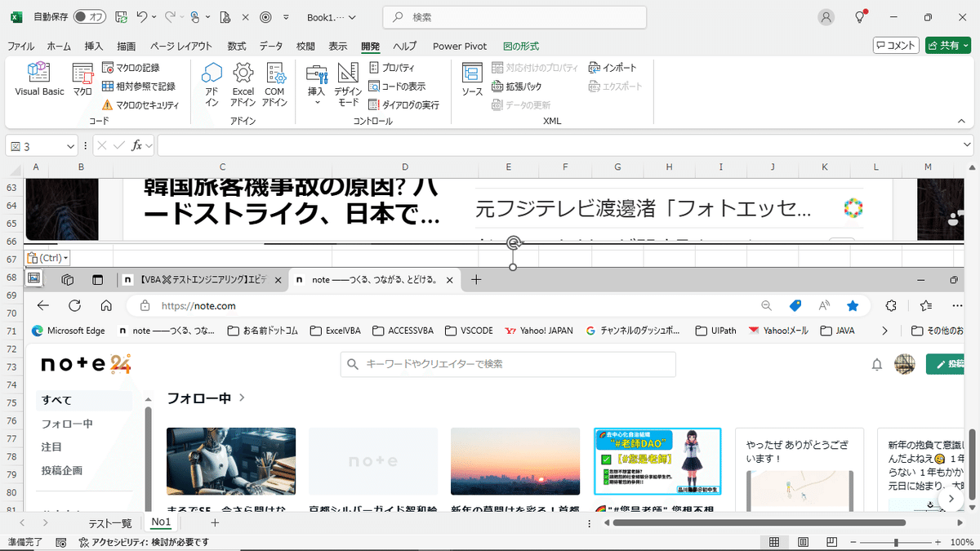The width and height of the screenshot is (980, 551).
Task: Open the ファイル tab
Action: [21, 46]
